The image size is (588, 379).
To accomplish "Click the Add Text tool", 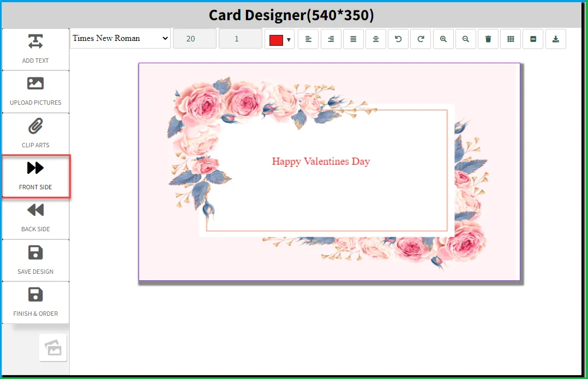I will coord(35,49).
